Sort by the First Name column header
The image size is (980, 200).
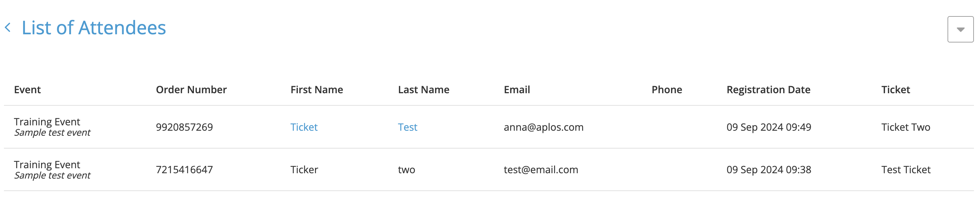tap(316, 90)
